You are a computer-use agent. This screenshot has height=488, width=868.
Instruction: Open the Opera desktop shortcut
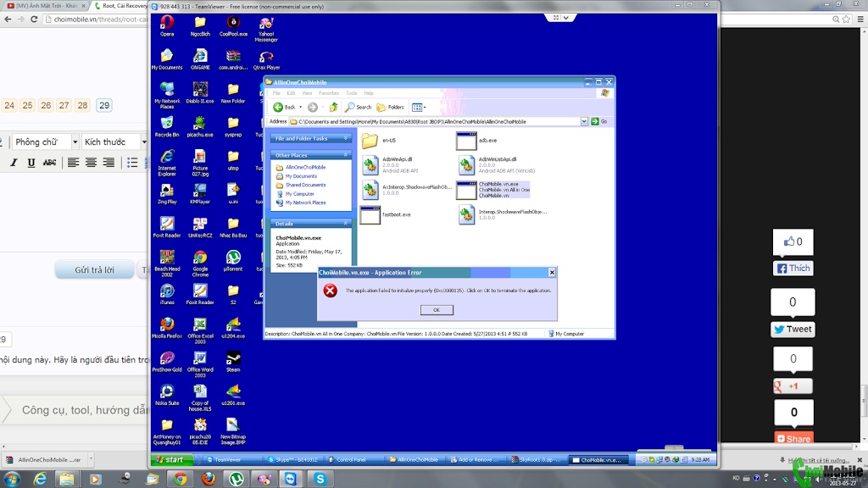(167, 26)
